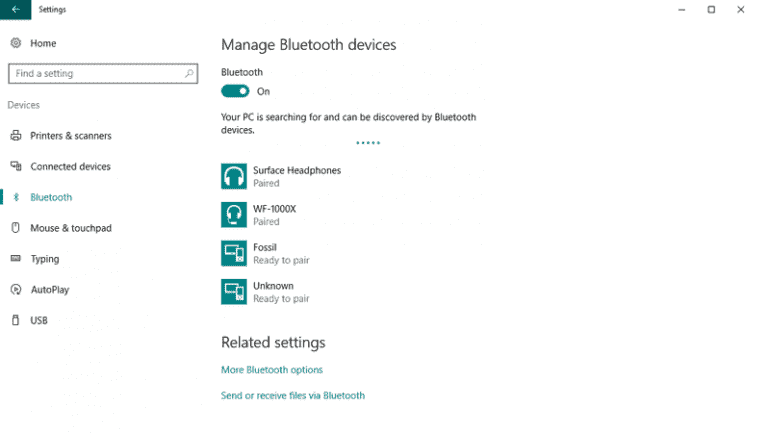Click the AutoPlay icon
The height and width of the screenshot is (433, 770).
click(16, 290)
